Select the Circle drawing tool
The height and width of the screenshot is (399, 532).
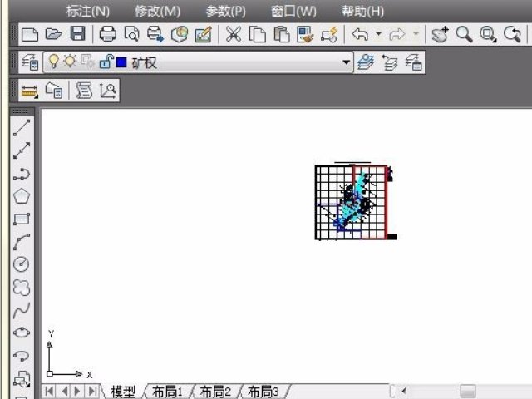(22, 264)
